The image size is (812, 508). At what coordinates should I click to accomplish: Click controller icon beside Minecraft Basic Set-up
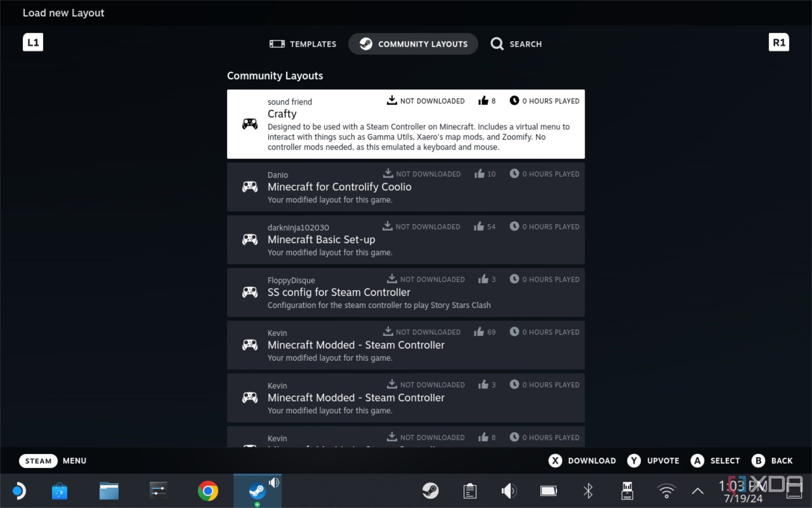[x=250, y=239]
